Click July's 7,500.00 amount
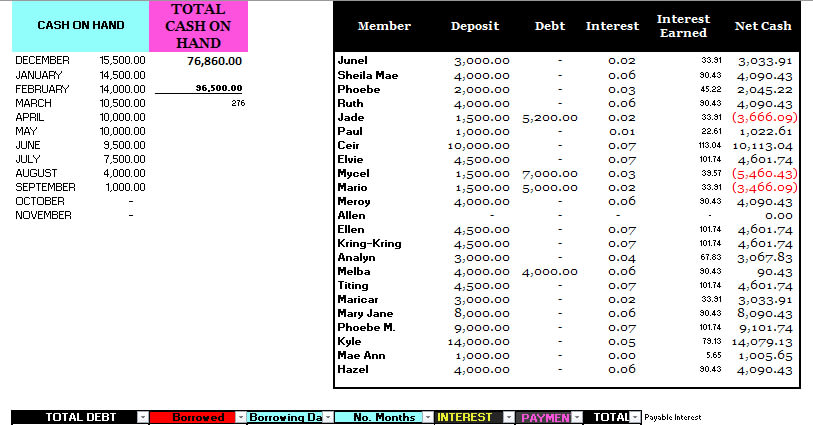Viewport: 813px width, 425px height. click(x=124, y=159)
